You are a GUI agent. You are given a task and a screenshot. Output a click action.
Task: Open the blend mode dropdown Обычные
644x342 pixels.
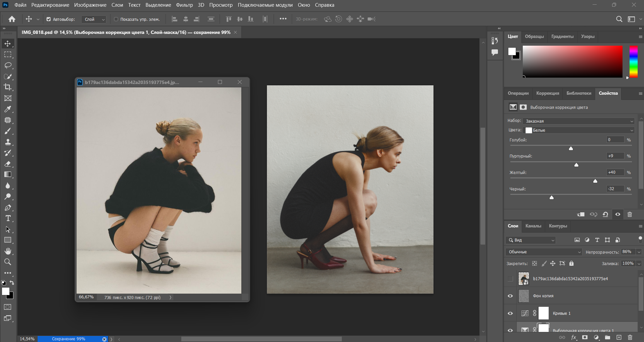[544, 252]
